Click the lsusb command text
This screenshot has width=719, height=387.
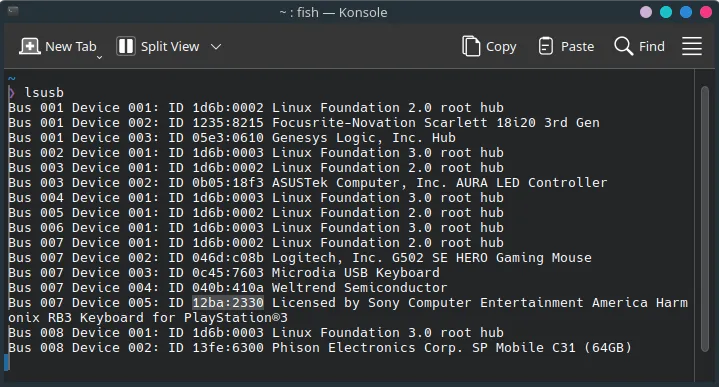(x=44, y=93)
